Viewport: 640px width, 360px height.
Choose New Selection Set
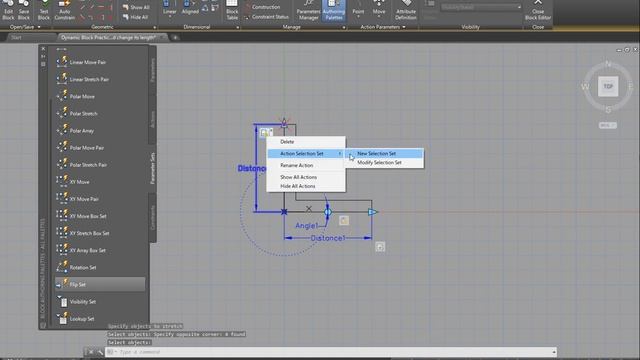(385, 153)
